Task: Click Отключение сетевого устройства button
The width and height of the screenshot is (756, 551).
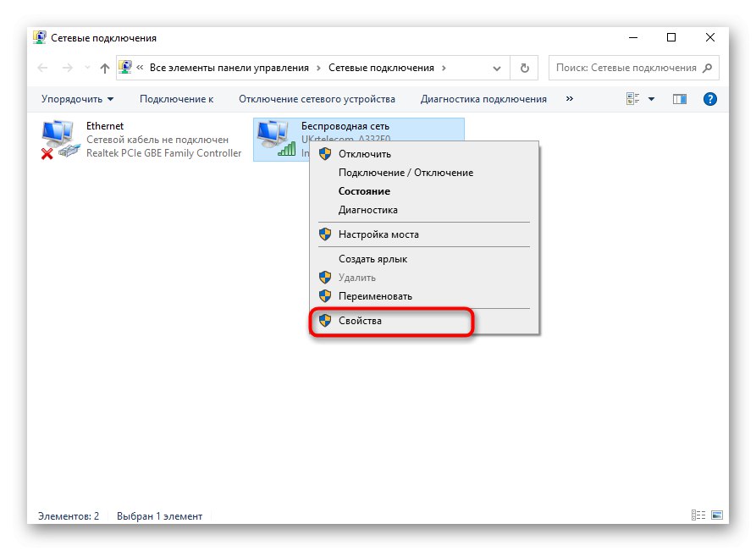Action: coord(317,99)
